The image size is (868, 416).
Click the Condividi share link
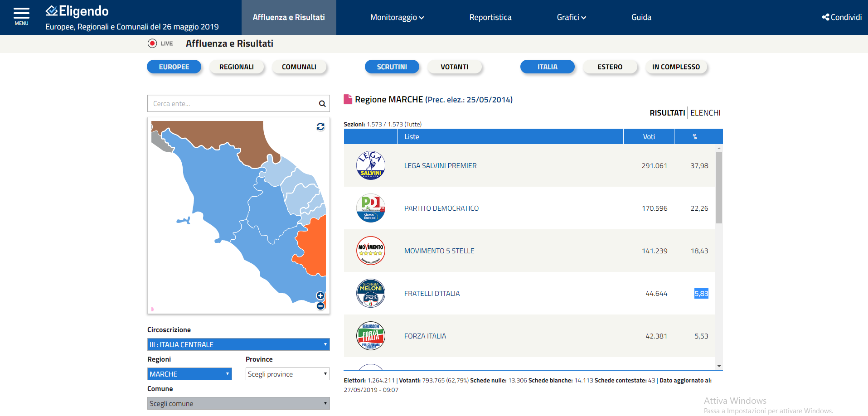pyautogui.click(x=842, y=17)
